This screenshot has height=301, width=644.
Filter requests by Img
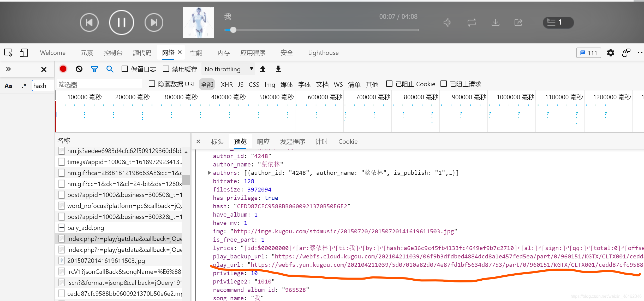pyautogui.click(x=270, y=84)
